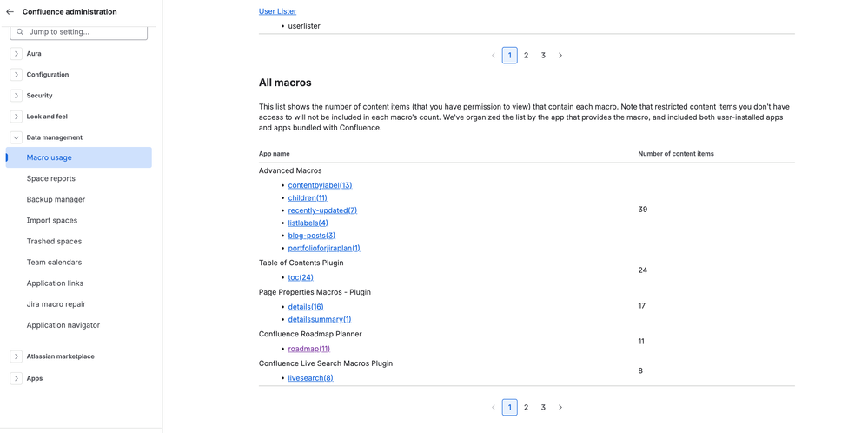Select page 1 in bottom pagination
The width and height of the screenshot is (868, 433).
(510, 408)
